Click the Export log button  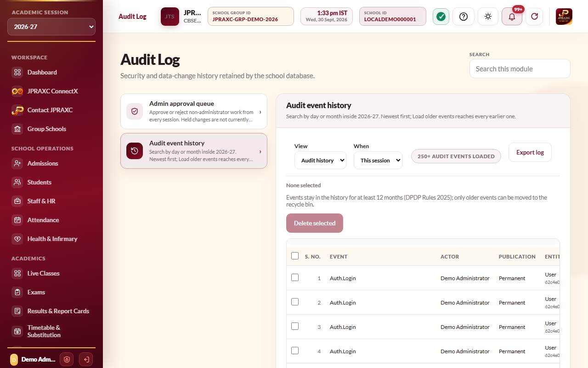pyautogui.click(x=530, y=152)
